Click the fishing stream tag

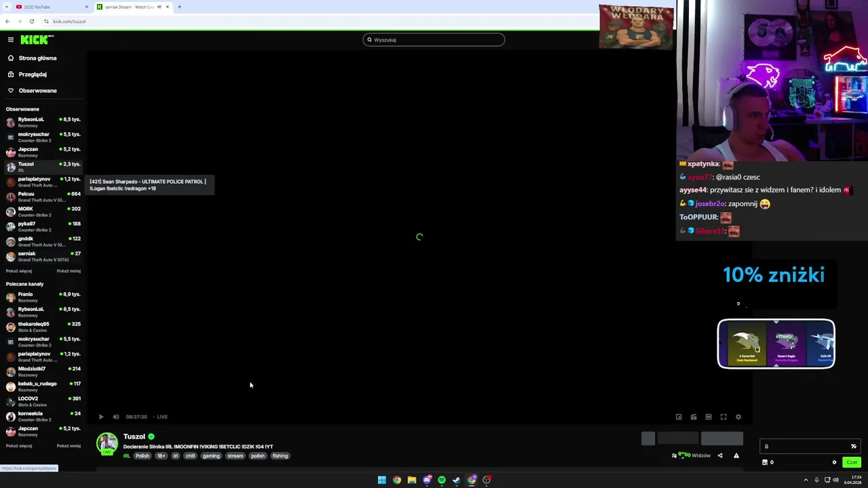[x=280, y=456]
